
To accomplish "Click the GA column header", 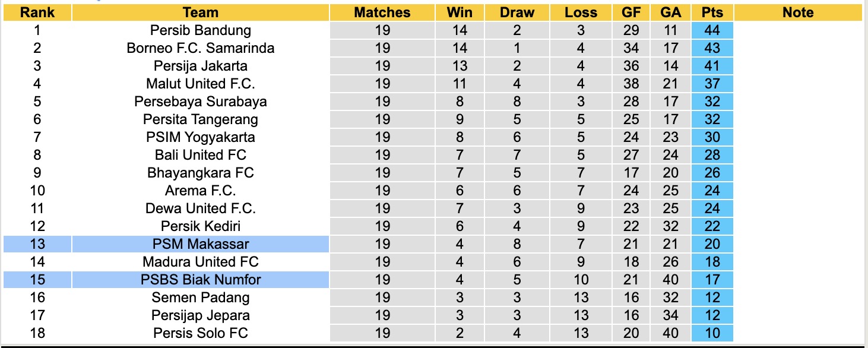I will coord(670,12).
